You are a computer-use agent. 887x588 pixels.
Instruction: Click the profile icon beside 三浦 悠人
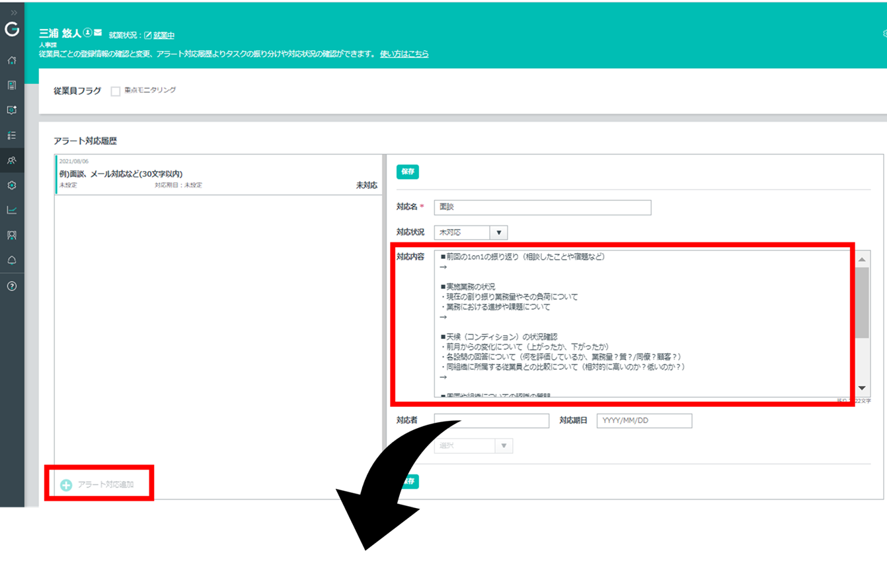[87, 32]
